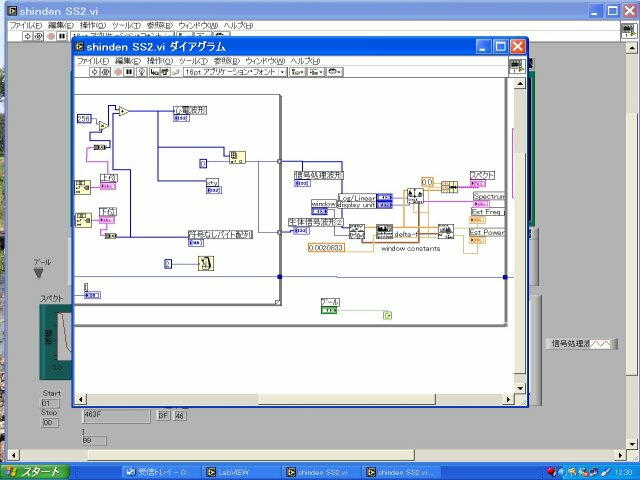Viewport: 640px width, 480px height.
Task: Click the 463F string indicator
Action: 116,416
